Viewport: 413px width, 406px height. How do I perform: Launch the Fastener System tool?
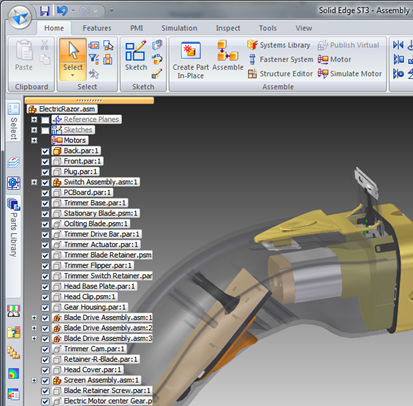pos(280,59)
